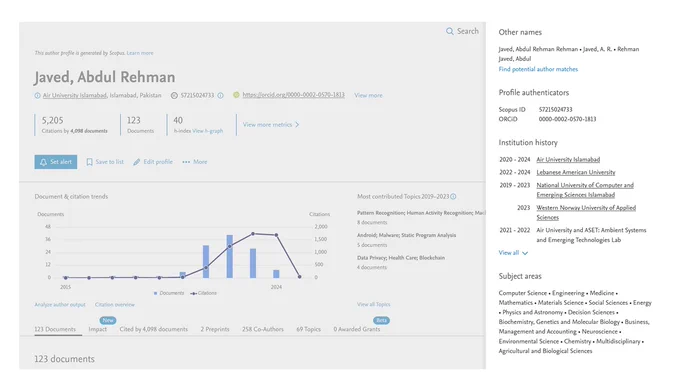Click the pencil icon for Edit profile
This screenshot has height=383, width=680.
point(137,162)
